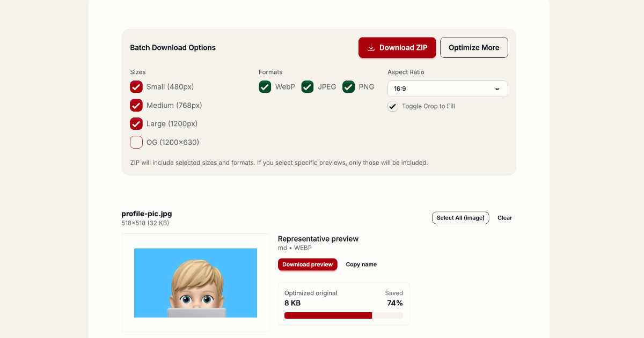Click the profile-pic image thumbnail
The image size is (644, 338).
click(x=195, y=283)
